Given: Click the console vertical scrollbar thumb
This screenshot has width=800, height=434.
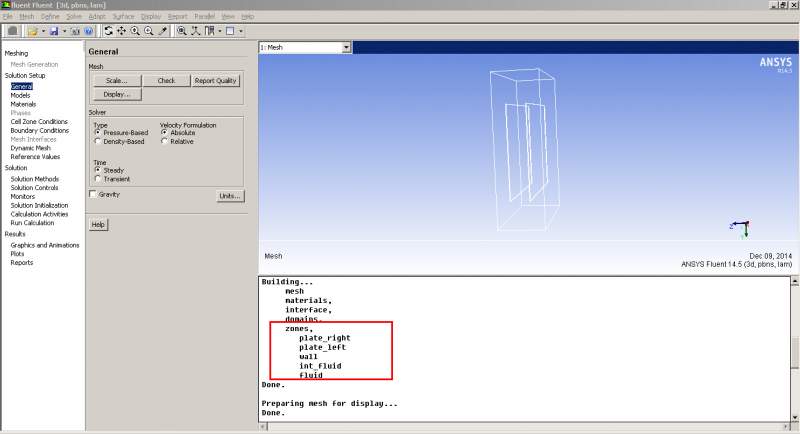Looking at the screenshot, I should point(795,351).
